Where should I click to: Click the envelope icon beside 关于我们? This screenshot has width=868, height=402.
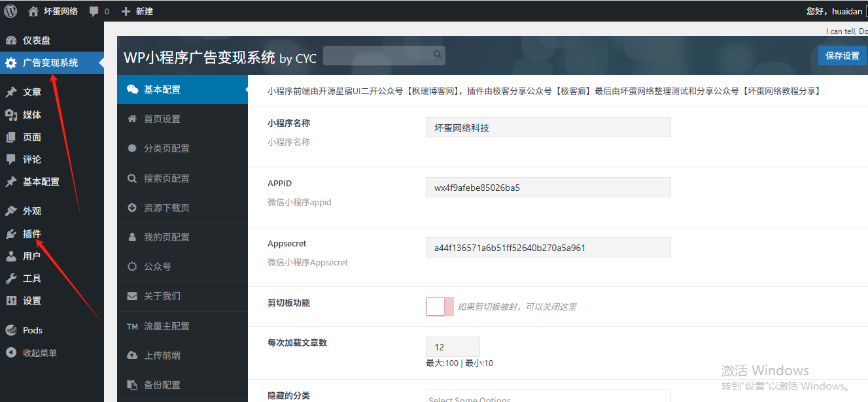pos(132,296)
